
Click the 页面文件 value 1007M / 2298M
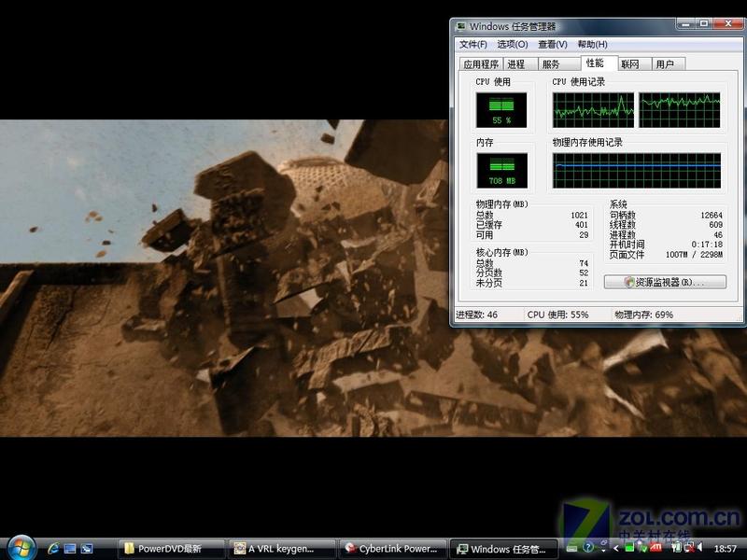[x=694, y=255]
